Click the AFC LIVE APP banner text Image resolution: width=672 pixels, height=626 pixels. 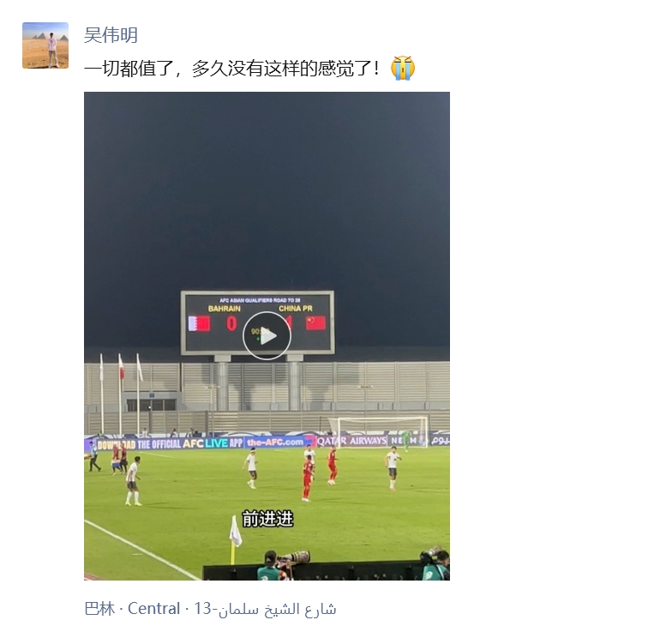click(x=213, y=442)
